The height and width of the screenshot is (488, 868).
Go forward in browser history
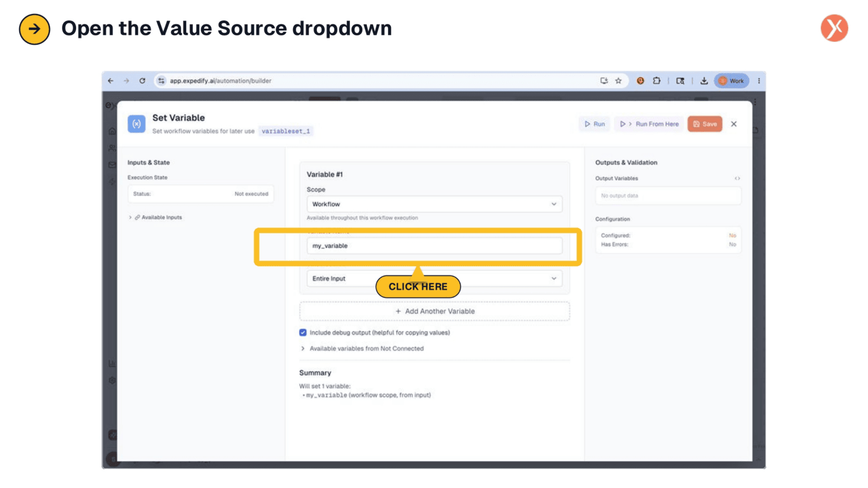point(126,81)
